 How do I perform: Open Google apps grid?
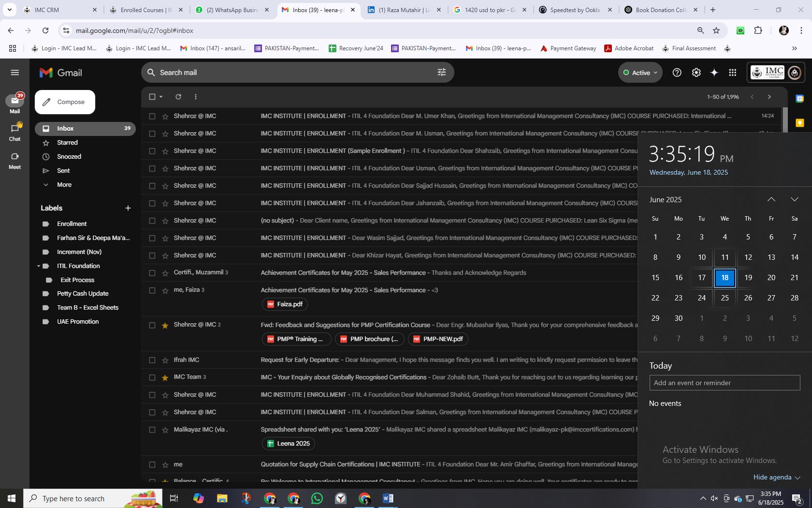[x=733, y=73]
